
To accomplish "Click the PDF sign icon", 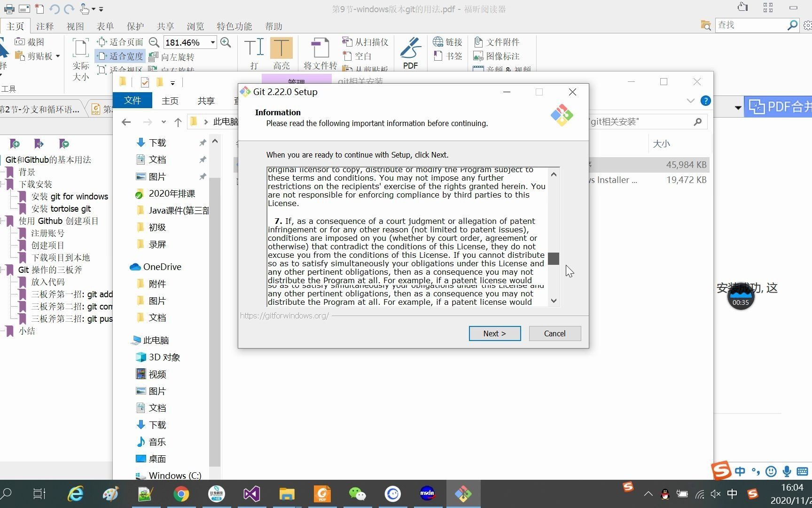I will (410, 53).
